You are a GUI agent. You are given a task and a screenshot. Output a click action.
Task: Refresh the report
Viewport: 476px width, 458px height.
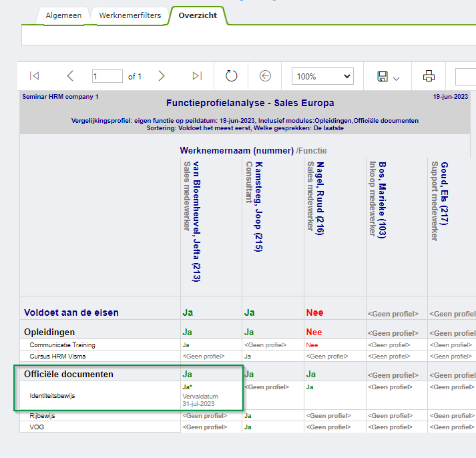point(231,76)
